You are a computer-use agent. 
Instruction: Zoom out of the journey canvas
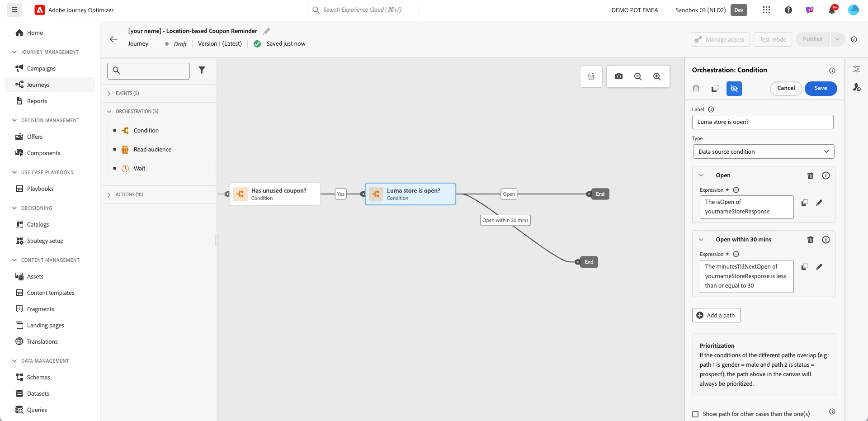[x=638, y=76]
